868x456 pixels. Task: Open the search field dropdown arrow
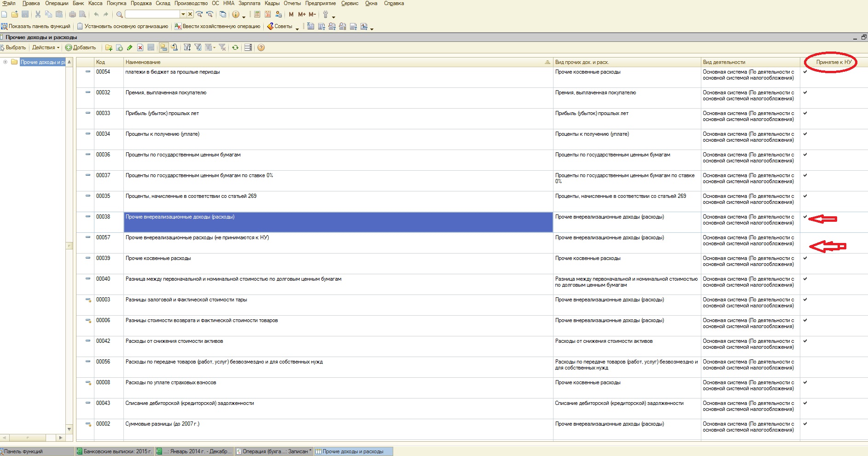(183, 14)
